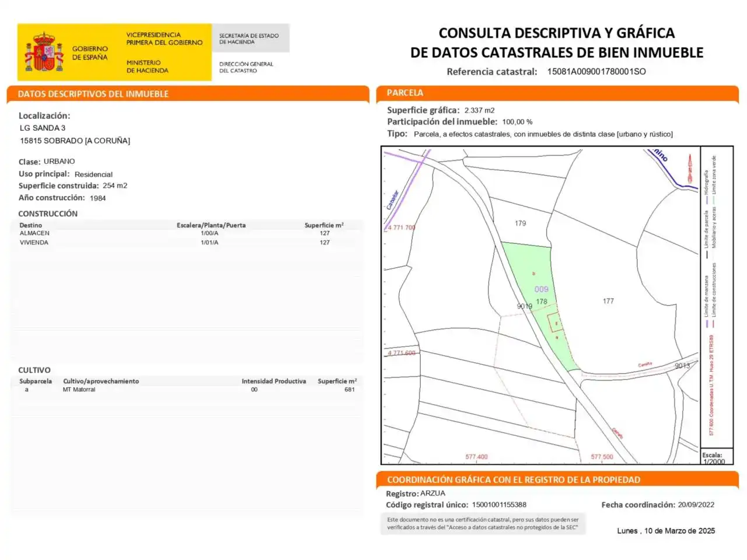Click 'MINISTERIO DE HACIENDA' text
This screenshot has width=747, height=560.
(147, 66)
